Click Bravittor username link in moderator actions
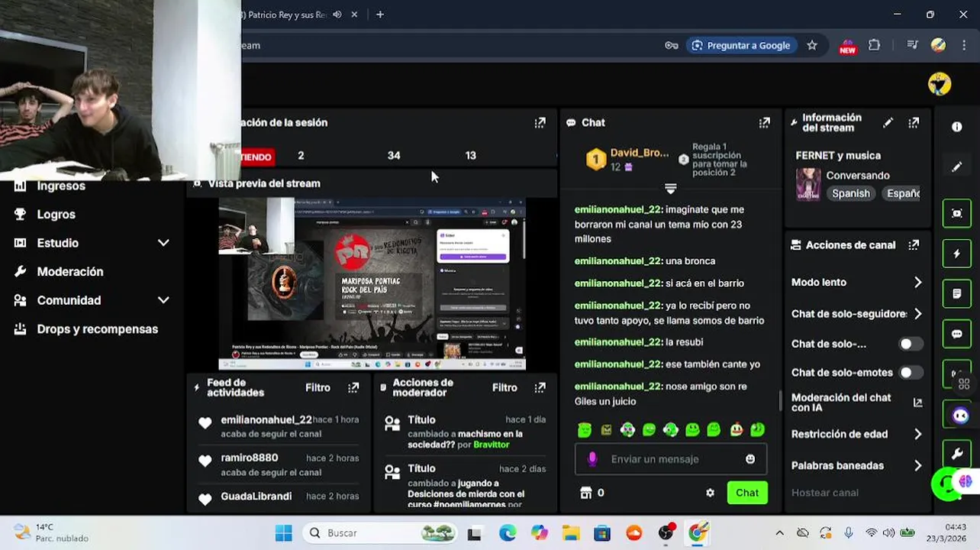This screenshot has width=980, height=550. pos(492,445)
